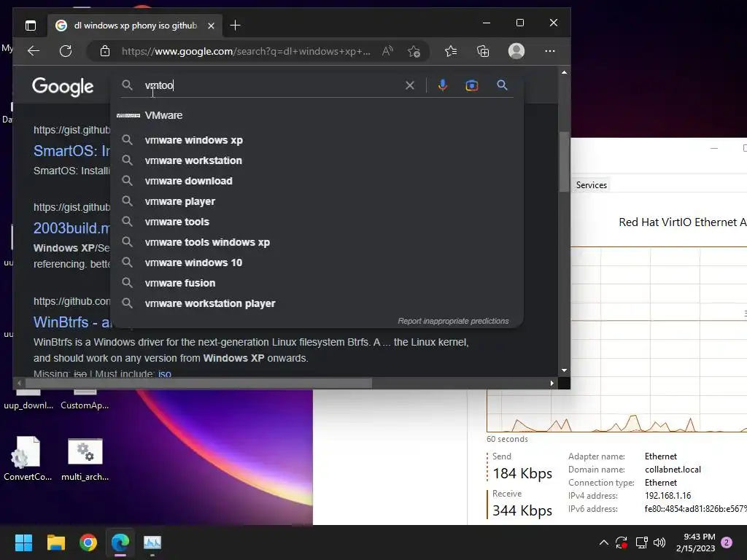Open Read aloud icon in address bar
Screen dimensions: 747x560
click(x=388, y=51)
